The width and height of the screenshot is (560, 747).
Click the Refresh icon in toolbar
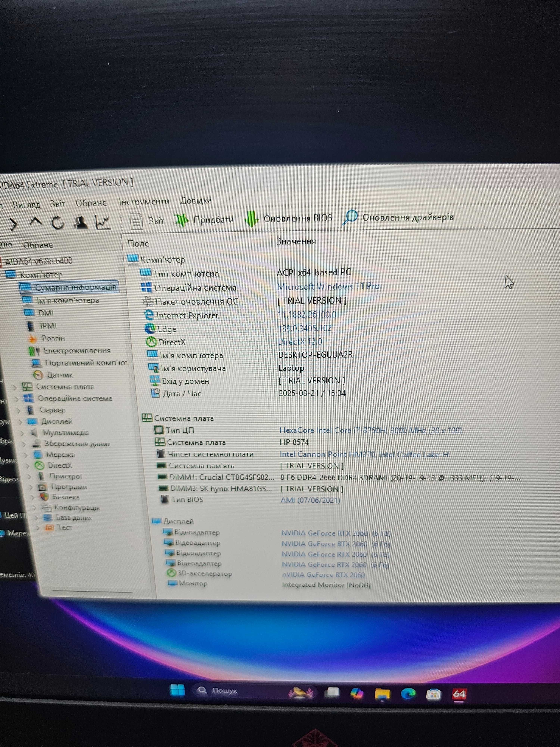[x=58, y=223]
